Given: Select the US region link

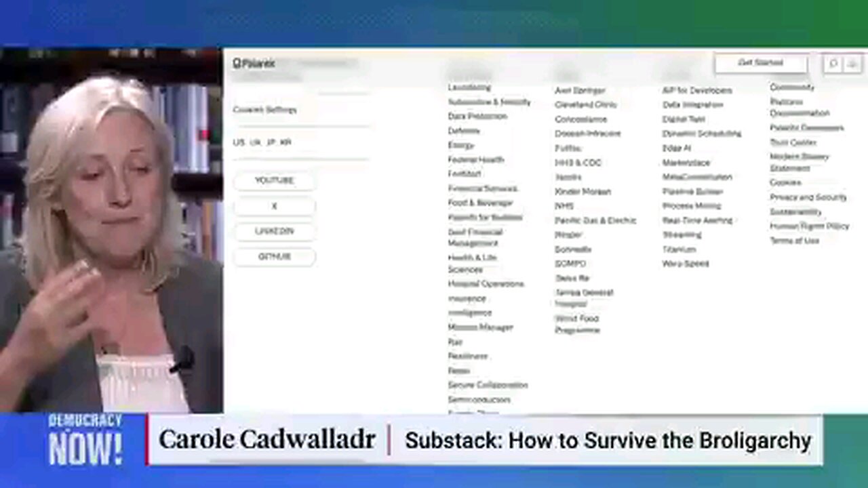Looking at the screenshot, I should (238, 142).
